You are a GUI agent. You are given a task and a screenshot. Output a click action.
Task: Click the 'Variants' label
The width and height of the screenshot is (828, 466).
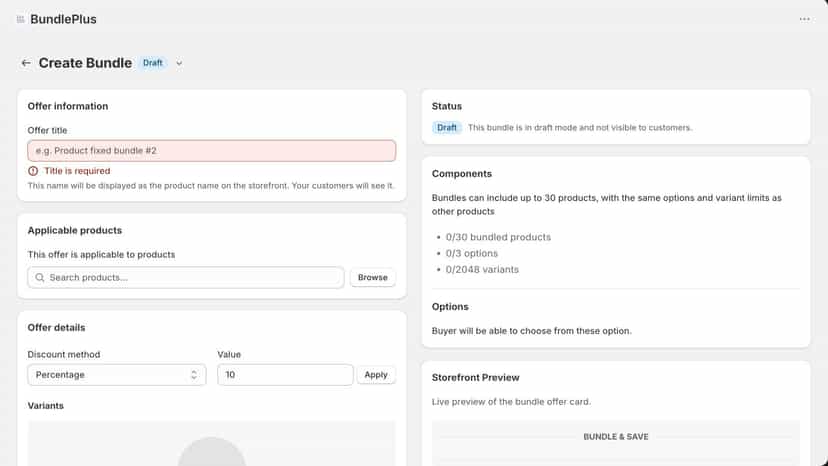(46, 406)
